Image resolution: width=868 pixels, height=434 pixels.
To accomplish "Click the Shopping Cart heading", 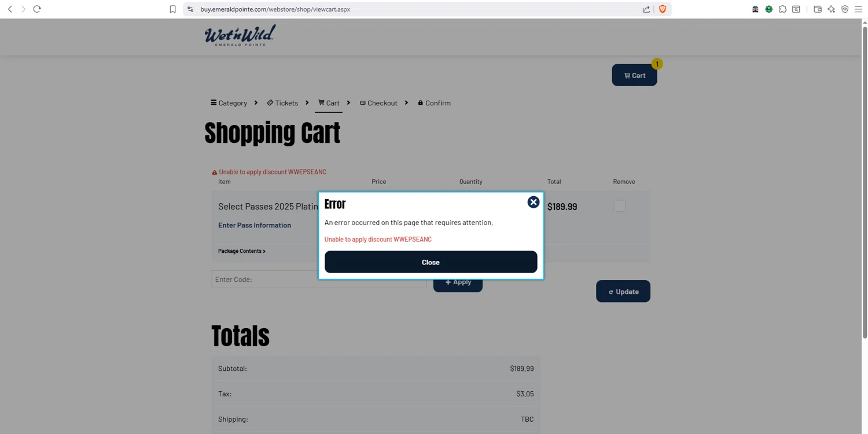I will pyautogui.click(x=273, y=133).
